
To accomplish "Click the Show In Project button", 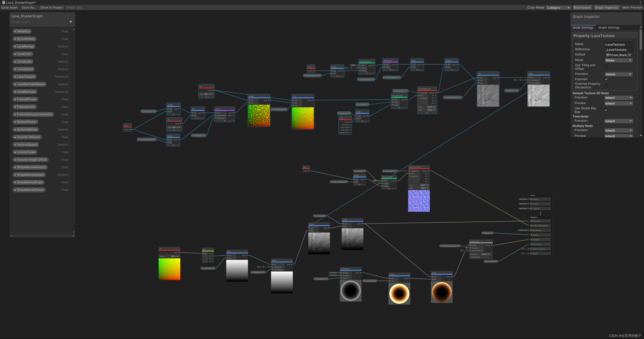I will coord(51,8).
